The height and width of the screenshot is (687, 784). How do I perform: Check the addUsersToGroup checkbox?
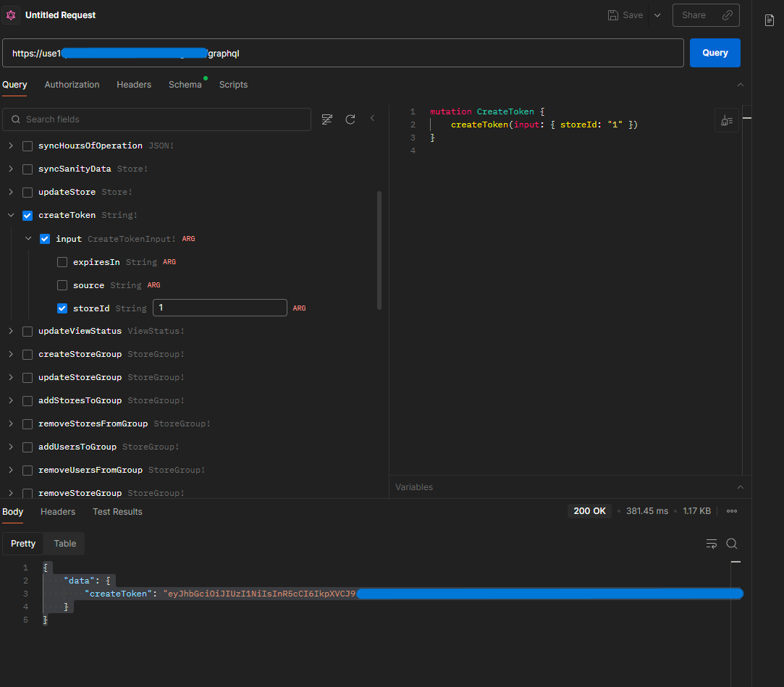click(x=28, y=447)
